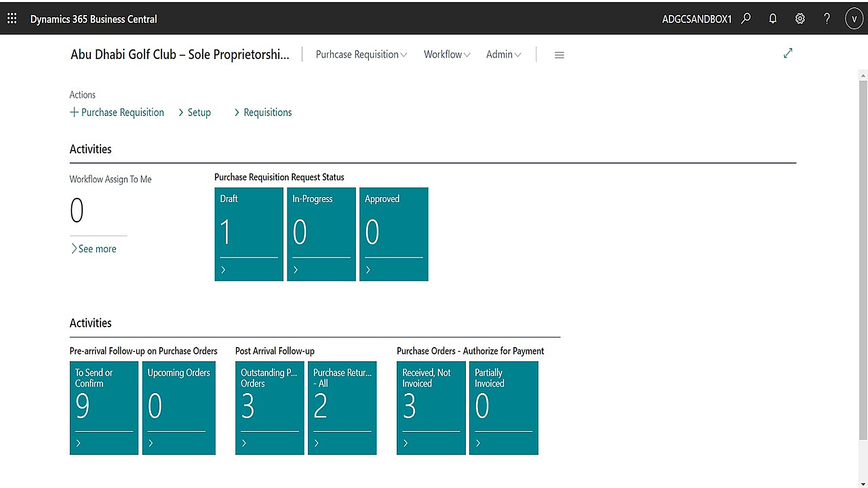868x488 pixels.
Task: Open the app launcher waffle icon
Action: [x=12, y=18]
